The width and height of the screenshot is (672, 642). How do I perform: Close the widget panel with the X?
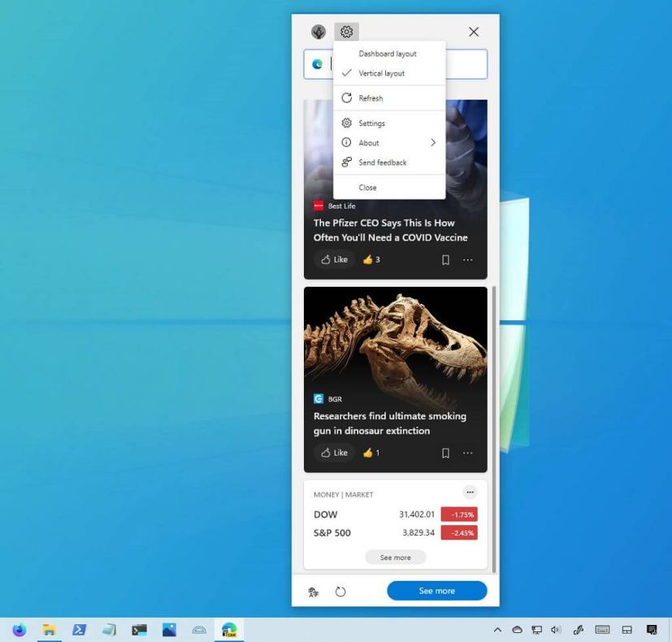click(474, 32)
